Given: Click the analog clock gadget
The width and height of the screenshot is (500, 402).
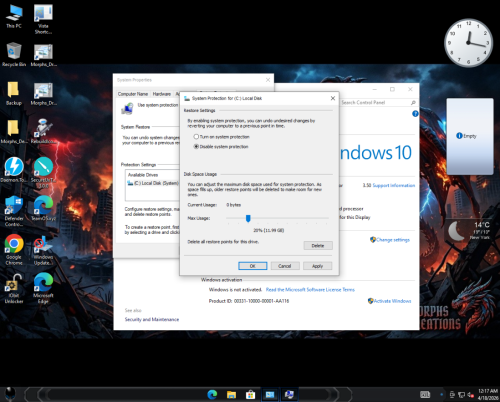Looking at the screenshot, I should click(x=468, y=43).
